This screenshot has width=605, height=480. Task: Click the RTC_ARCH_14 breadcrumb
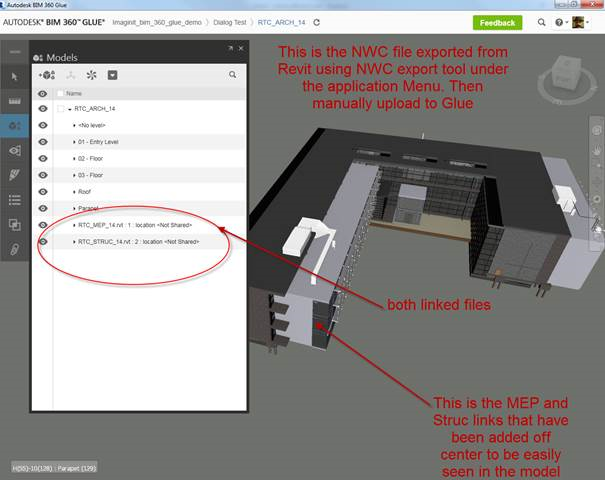click(x=281, y=22)
